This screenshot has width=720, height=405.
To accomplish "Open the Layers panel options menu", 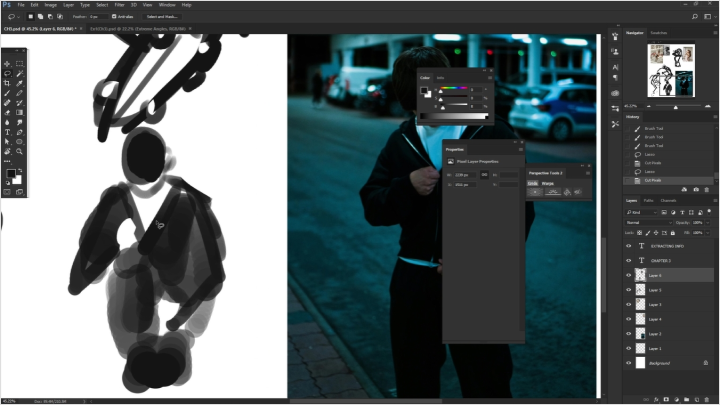I will 714,201.
